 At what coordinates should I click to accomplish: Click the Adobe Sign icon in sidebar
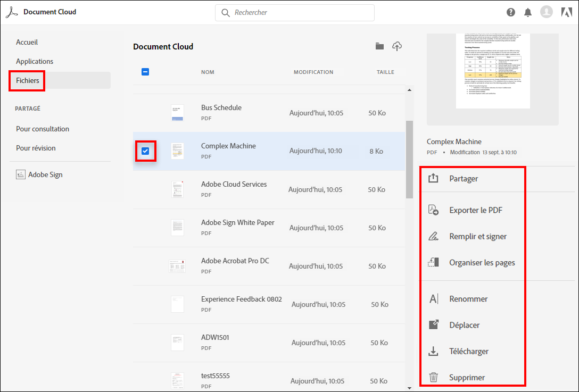pos(21,174)
